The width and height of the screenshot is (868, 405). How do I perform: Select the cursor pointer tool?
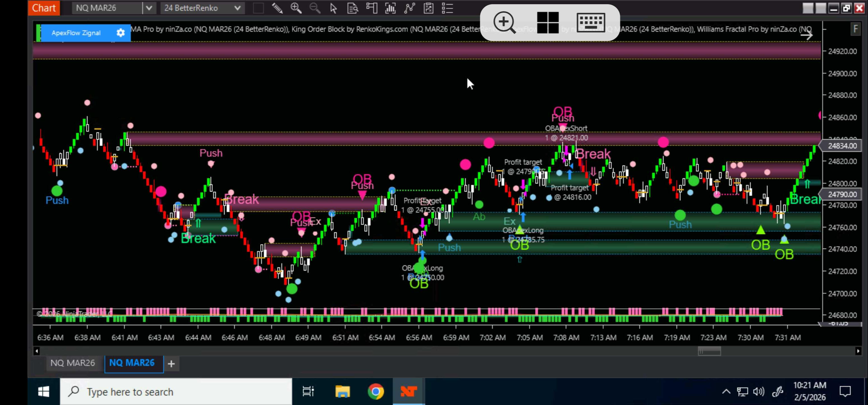(x=333, y=8)
